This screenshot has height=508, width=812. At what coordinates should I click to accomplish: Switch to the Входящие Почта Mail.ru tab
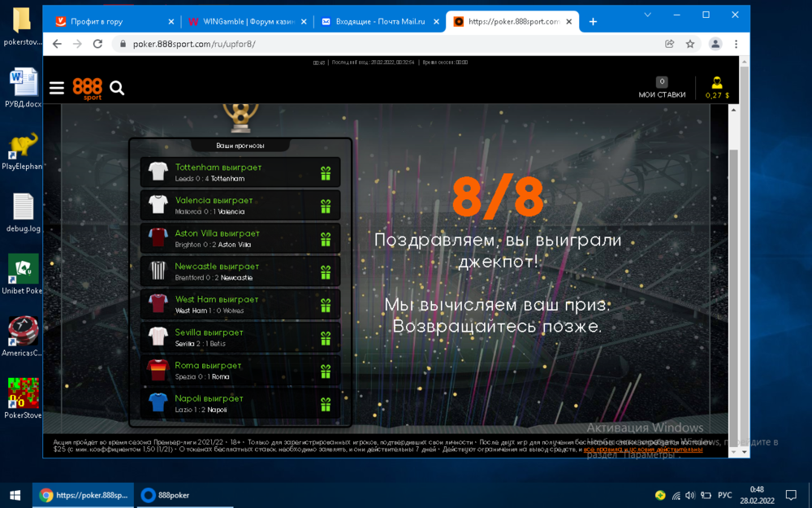(x=374, y=22)
